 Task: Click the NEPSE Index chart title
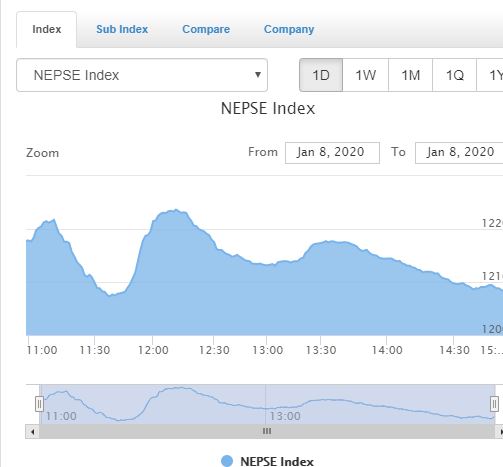tap(268, 108)
